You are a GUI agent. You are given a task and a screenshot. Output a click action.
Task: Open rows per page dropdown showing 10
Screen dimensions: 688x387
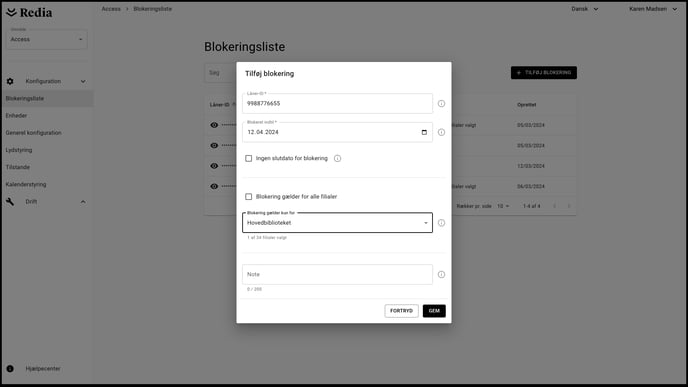[503, 206]
